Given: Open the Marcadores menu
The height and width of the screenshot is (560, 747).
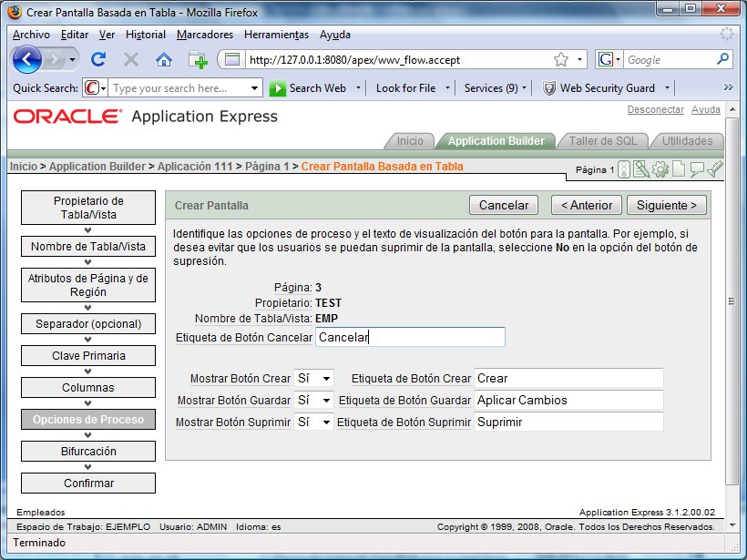Looking at the screenshot, I should (x=205, y=35).
